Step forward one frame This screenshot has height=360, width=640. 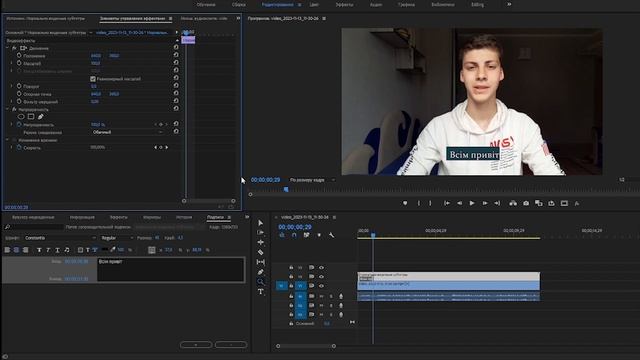tap(485, 203)
